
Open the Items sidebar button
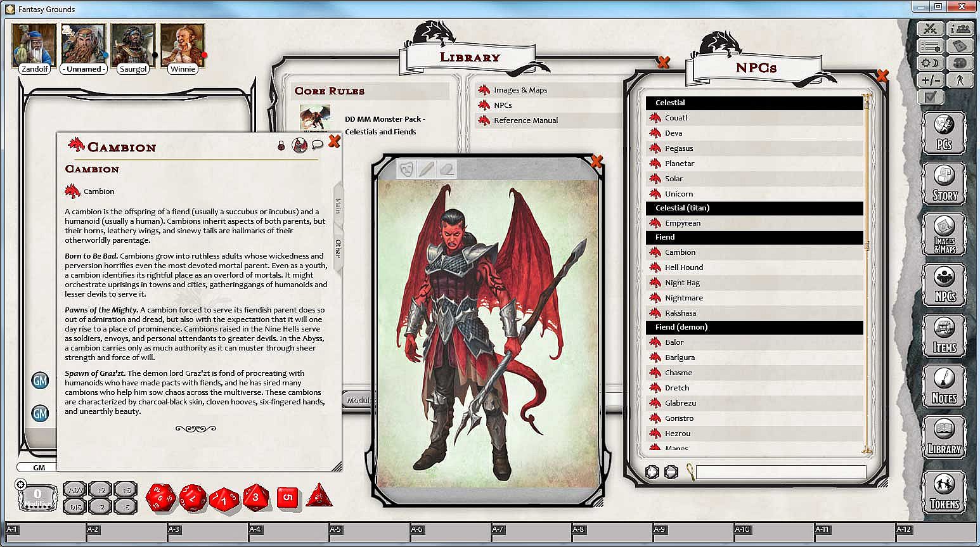coord(945,335)
